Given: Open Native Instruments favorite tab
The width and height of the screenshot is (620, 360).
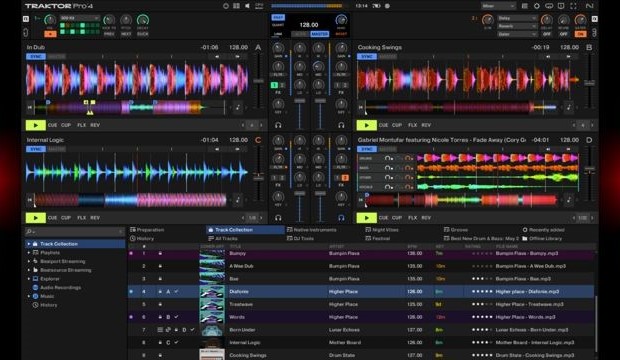Looking at the screenshot, I should pos(312,229).
